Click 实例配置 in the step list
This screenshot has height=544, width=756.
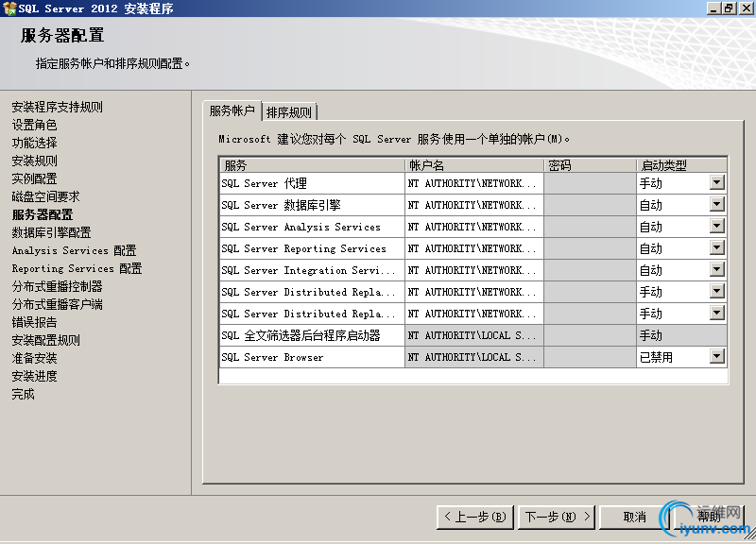point(34,178)
